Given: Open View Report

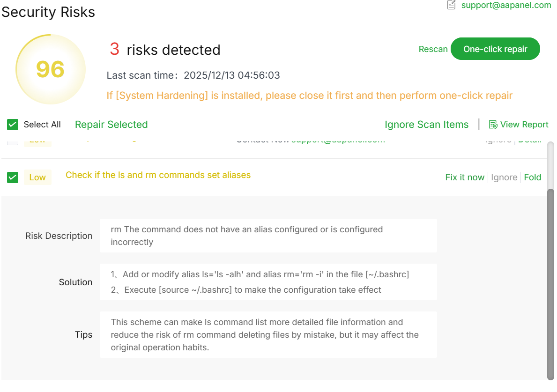Looking at the screenshot, I should (524, 125).
